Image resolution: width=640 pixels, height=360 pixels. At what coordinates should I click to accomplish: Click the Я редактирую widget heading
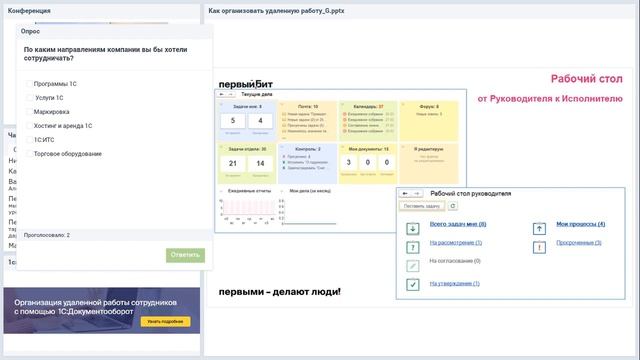pyautogui.click(x=429, y=149)
